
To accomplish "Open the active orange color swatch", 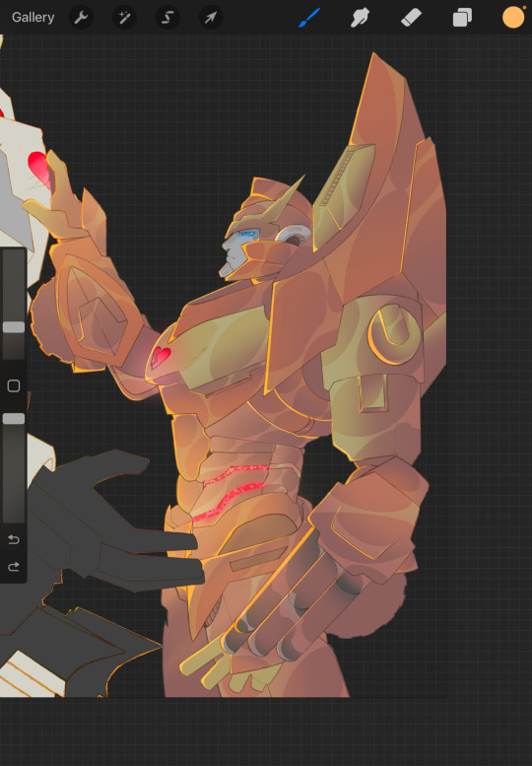I will point(513,18).
